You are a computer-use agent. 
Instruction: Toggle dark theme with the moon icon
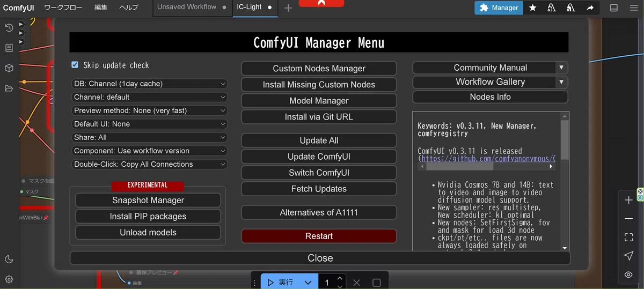(x=9, y=260)
